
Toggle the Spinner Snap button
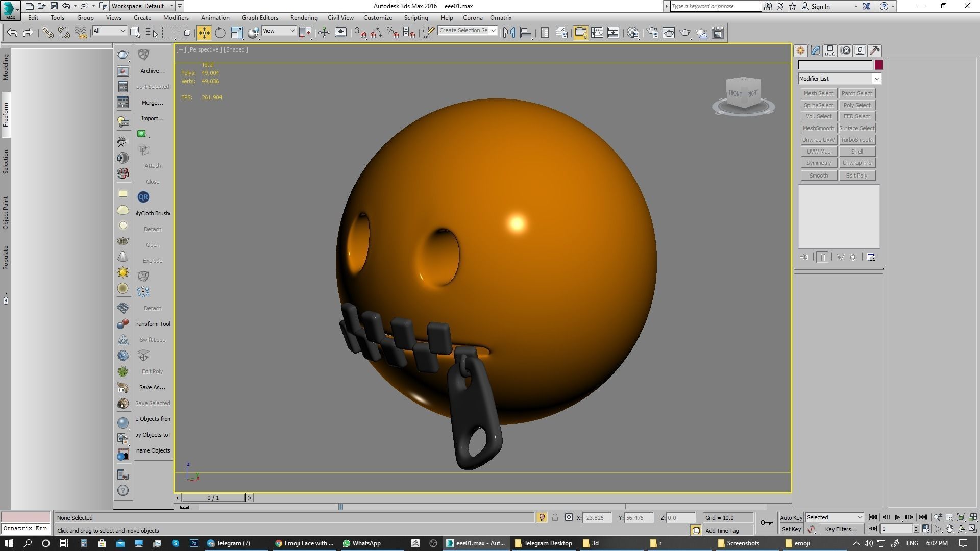pos(409,33)
